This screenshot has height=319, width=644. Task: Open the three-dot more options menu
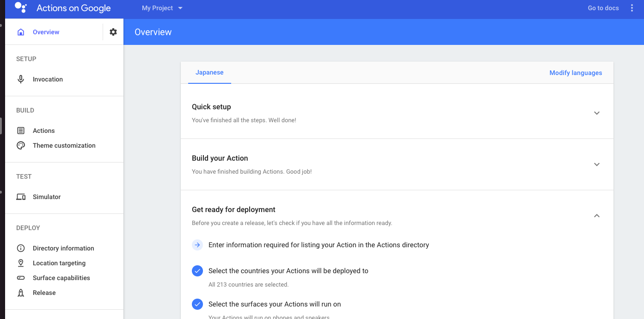[x=632, y=8]
